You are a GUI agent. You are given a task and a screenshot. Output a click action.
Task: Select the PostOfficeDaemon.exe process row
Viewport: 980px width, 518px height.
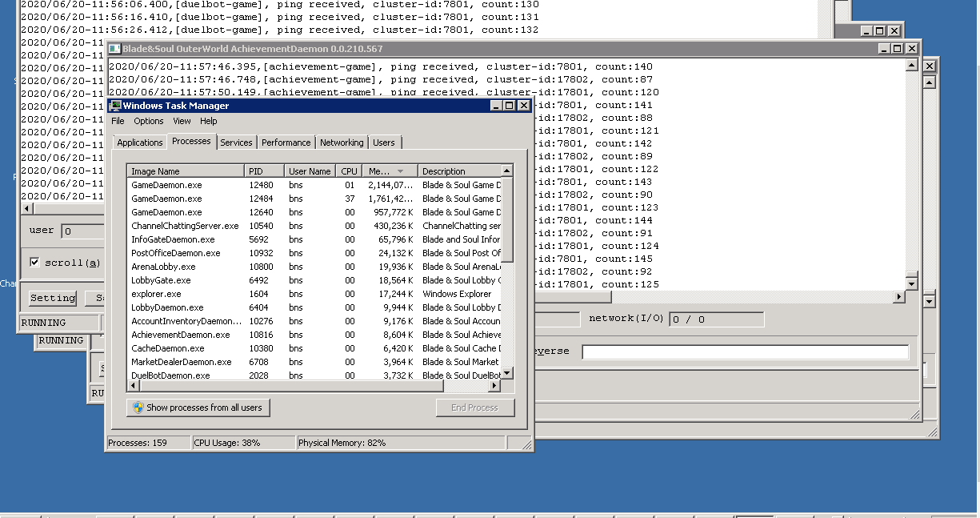click(314, 253)
